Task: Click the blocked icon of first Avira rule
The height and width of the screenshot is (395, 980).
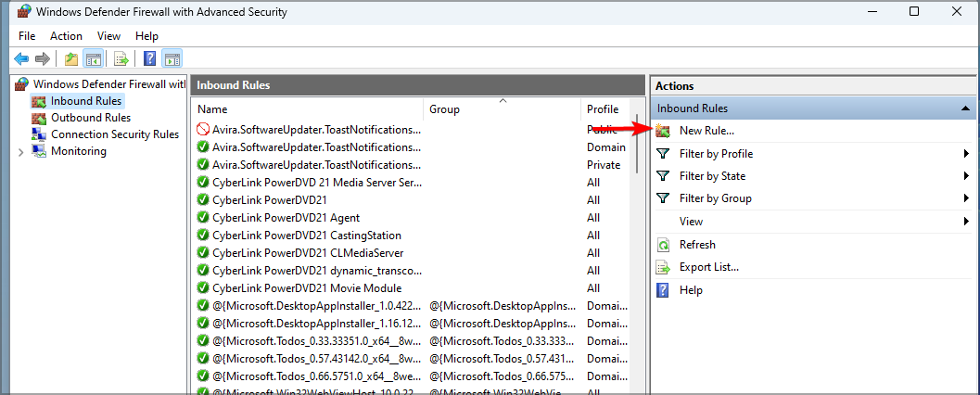Action: coord(203,130)
